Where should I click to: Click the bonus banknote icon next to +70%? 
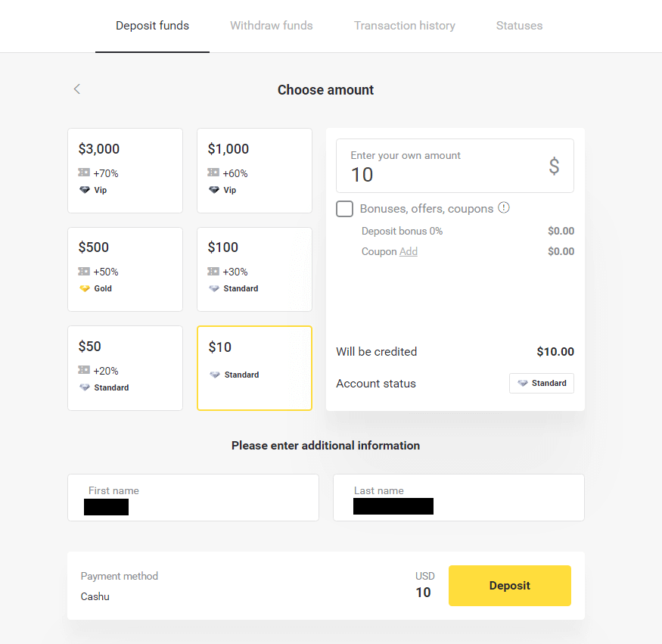pyautogui.click(x=85, y=173)
